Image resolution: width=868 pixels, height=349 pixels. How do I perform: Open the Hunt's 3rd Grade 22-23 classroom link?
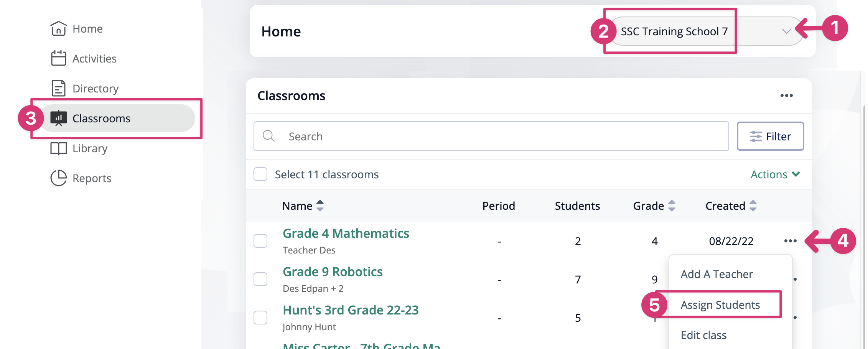(350, 310)
